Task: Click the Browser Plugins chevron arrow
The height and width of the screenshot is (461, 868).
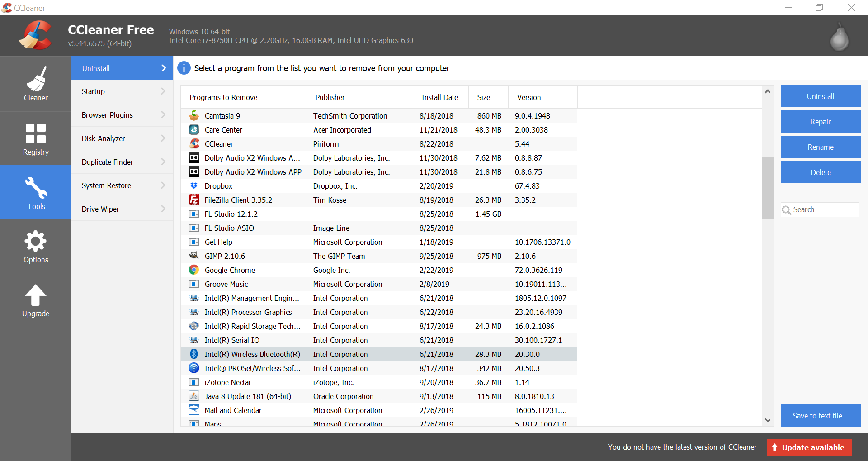Action: (x=163, y=115)
